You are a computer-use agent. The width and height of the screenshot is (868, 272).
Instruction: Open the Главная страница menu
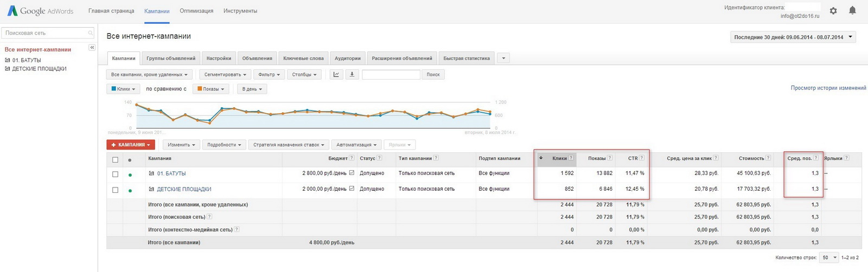coord(111,11)
